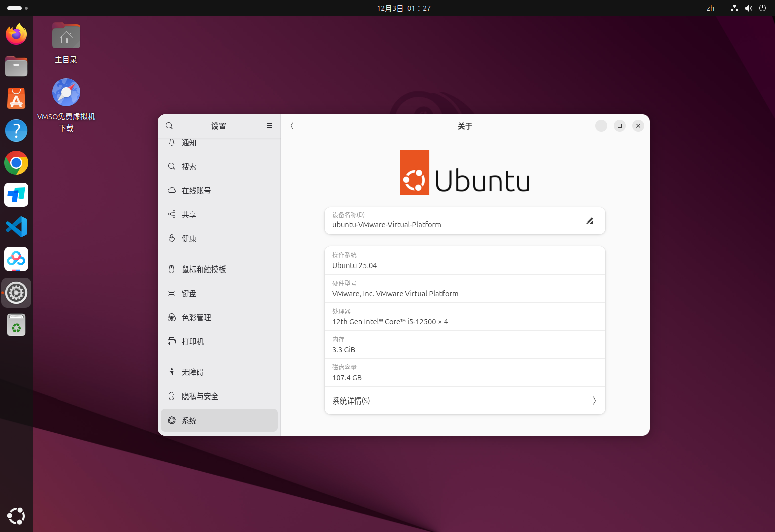Open the system power menu in top bar
This screenshot has width=775, height=532.
pos(762,8)
